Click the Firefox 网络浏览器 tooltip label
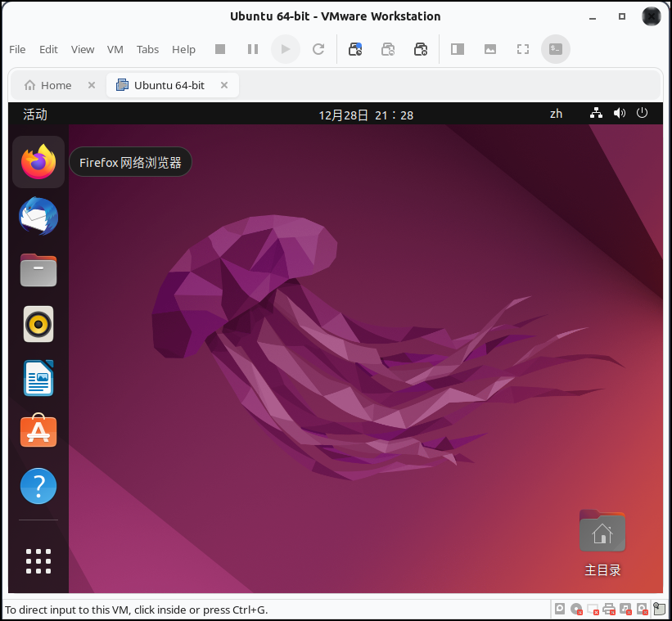Image resolution: width=672 pixels, height=621 pixels. point(130,162)
